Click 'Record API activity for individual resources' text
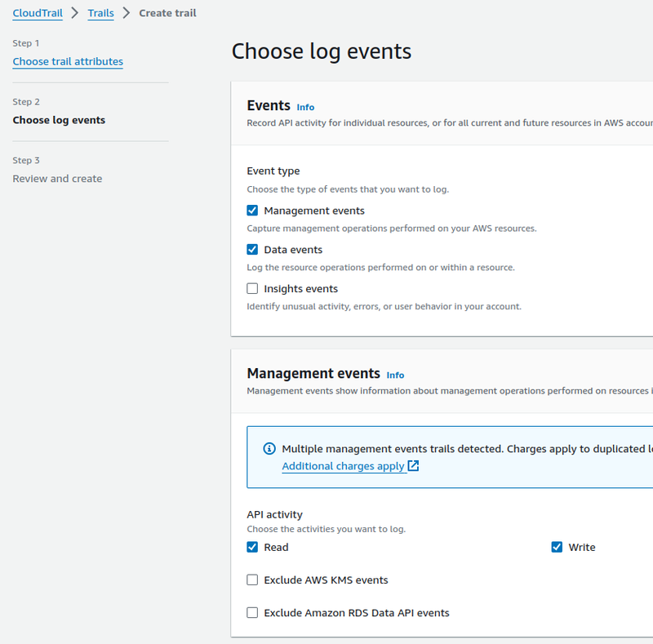The width and height of the screenshot is (653, 644). click(x=450, y=123)
